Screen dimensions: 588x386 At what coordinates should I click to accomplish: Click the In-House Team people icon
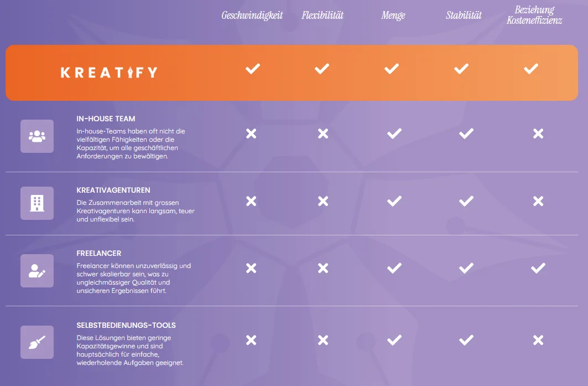[x=37, y=136]
